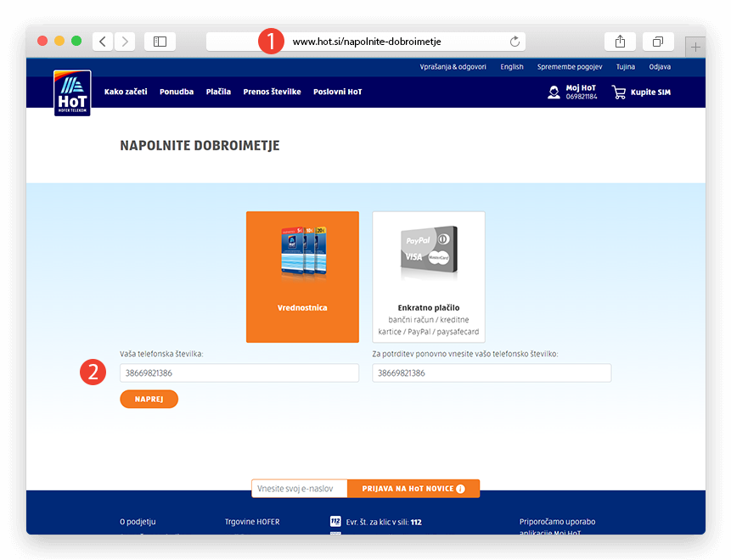
Task: Open Plačila menu item
Action: 219,92
